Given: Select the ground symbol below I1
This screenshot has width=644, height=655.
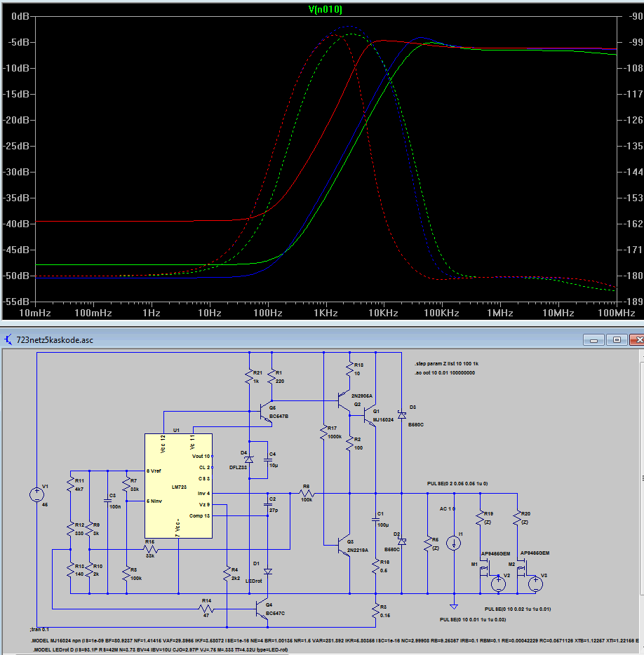Looking at the screenshot, I should click(x=454, y=606).
